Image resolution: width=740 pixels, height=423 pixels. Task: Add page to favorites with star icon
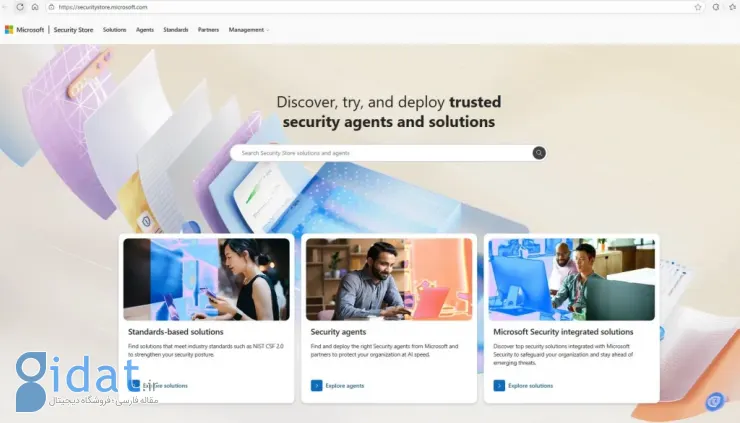coord(697,7)
